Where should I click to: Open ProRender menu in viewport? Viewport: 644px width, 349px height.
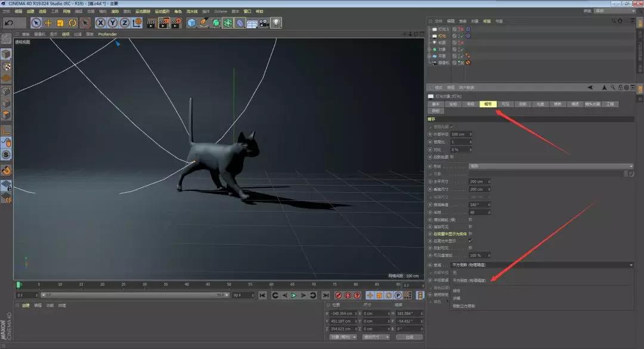[107, 34]
